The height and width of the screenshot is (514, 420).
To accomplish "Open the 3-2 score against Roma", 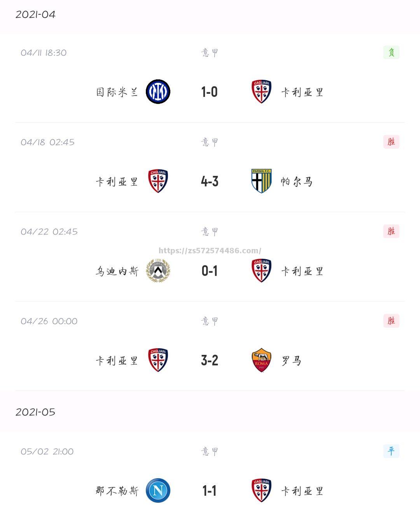I will click(x=210, y=361).
